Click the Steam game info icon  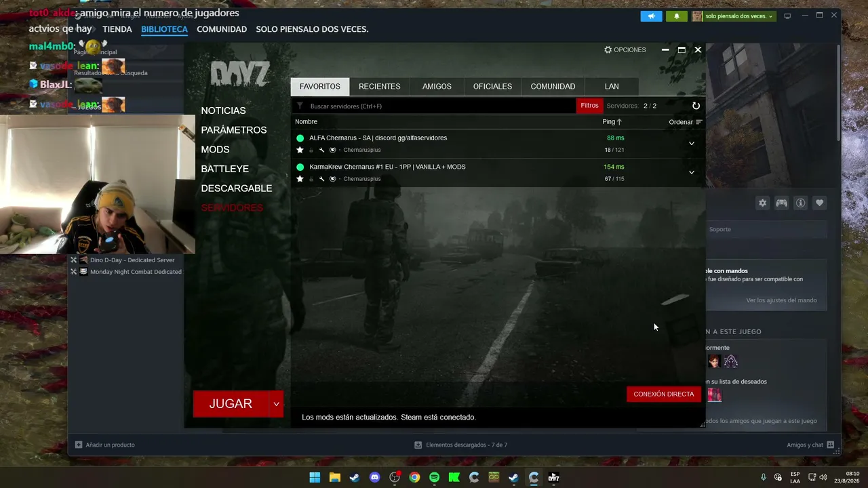[801, 203]
